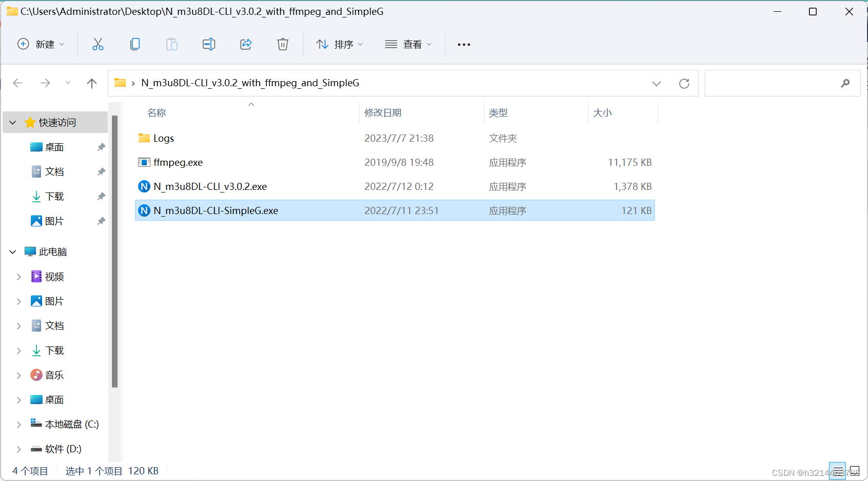Open the see-more (...) menu
868x481 pixels.
(464, 44)
